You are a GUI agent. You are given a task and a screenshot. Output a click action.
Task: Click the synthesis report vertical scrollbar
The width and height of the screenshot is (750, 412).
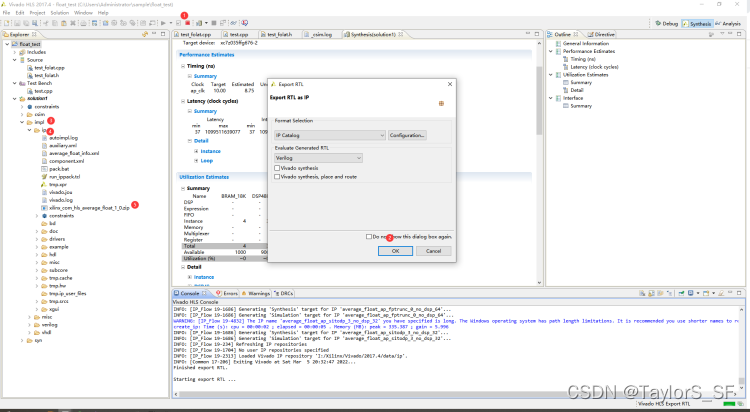(x=539, y=100)
